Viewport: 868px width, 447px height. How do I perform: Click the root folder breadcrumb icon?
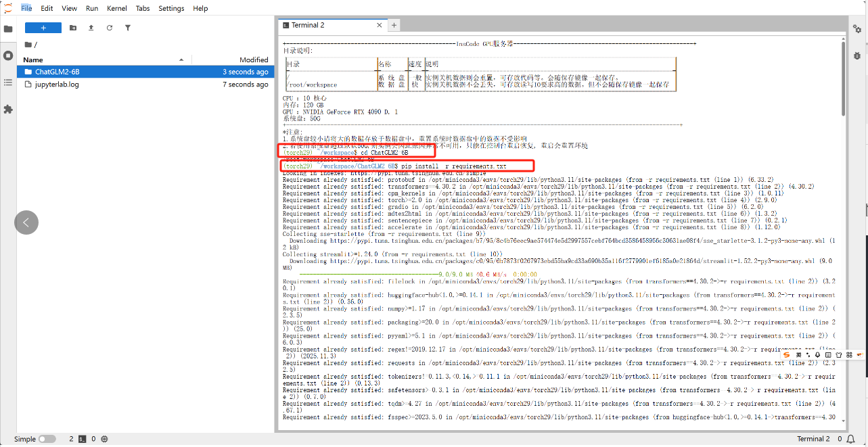coord(28,45)
